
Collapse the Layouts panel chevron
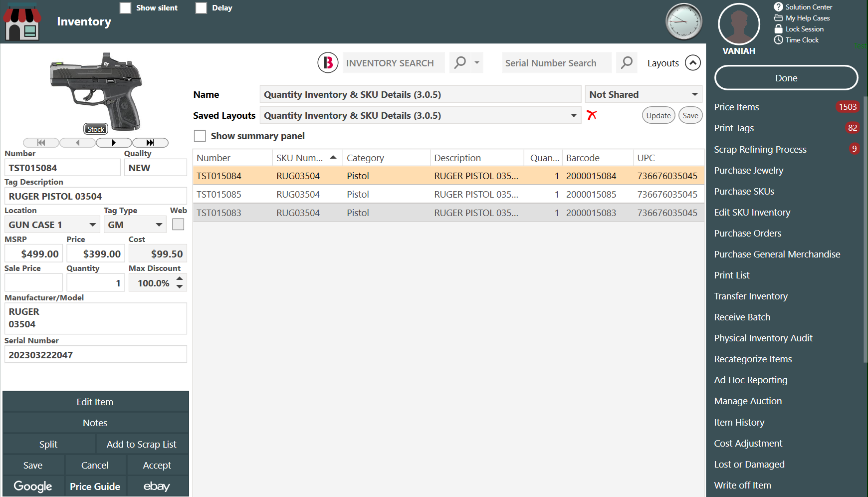click(693, 63)
